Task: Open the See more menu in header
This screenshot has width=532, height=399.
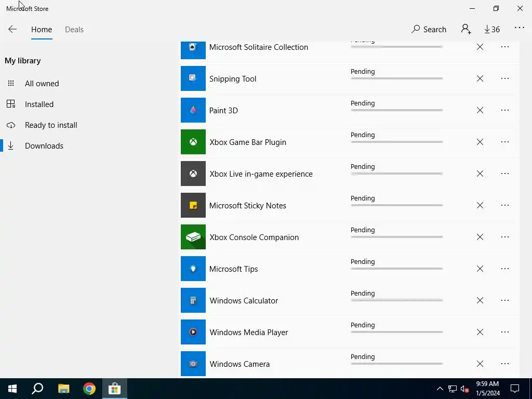Action: pyautogui.click(x=520, y=28)
